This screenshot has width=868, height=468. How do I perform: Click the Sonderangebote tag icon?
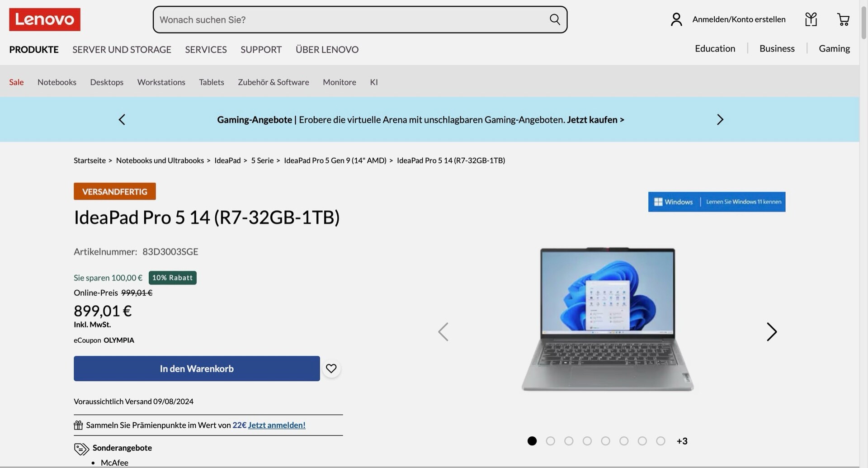pyautogui.click(x=81, y=449)
